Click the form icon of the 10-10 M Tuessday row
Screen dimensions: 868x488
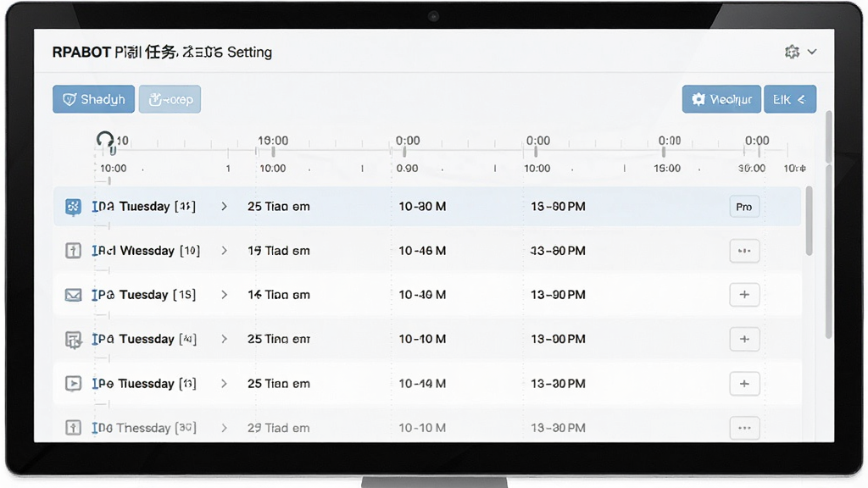(73, 339)
